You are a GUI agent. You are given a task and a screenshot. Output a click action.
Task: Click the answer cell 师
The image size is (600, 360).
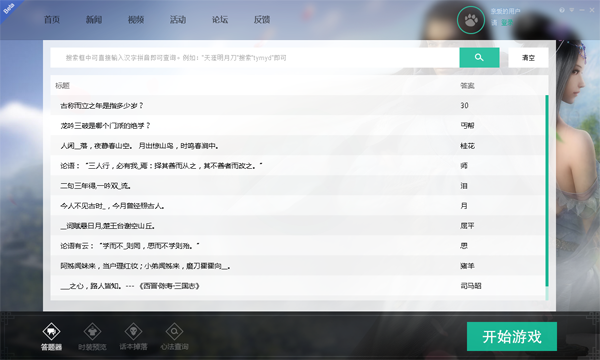pyautogui.click(x=464, y=166)
